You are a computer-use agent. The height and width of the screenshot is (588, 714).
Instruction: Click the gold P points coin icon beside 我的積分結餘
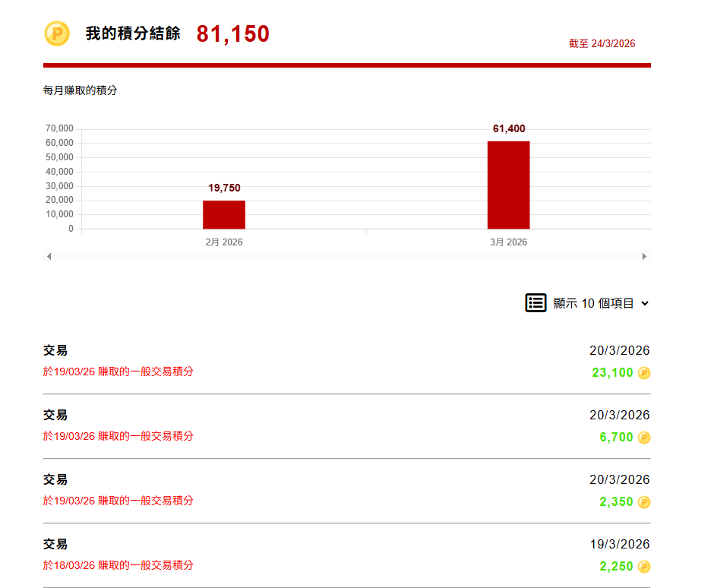click(57, 33)
